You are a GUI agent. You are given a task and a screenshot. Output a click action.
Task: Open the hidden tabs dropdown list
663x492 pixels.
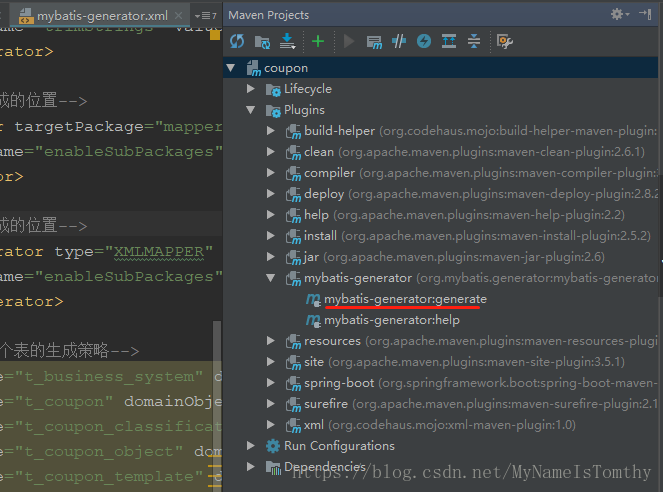[x=206, y=16]
